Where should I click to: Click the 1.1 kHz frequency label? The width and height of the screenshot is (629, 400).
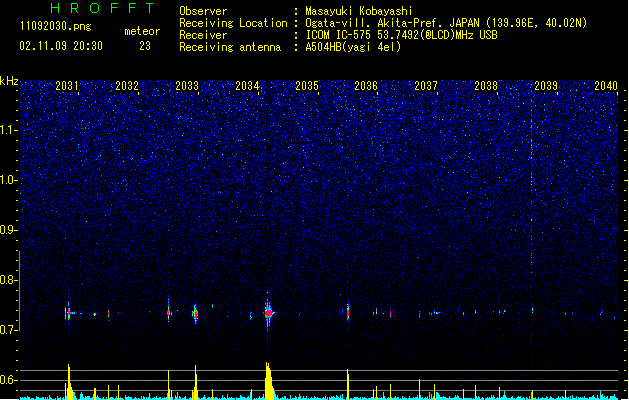(x=8, y=130)
